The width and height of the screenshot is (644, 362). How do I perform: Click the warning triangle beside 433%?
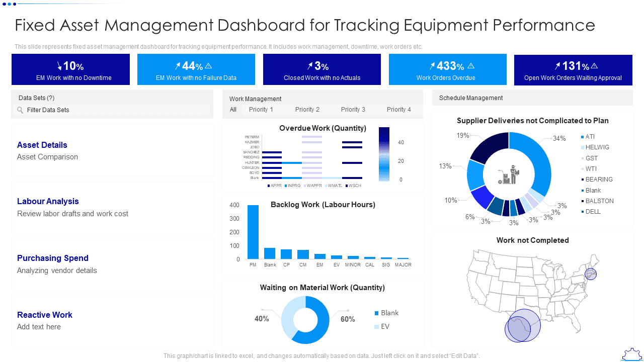[x=471, y=66]
